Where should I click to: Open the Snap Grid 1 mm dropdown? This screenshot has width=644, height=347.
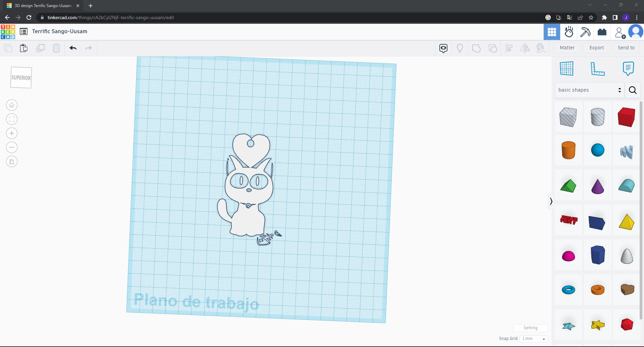(534, 339)
